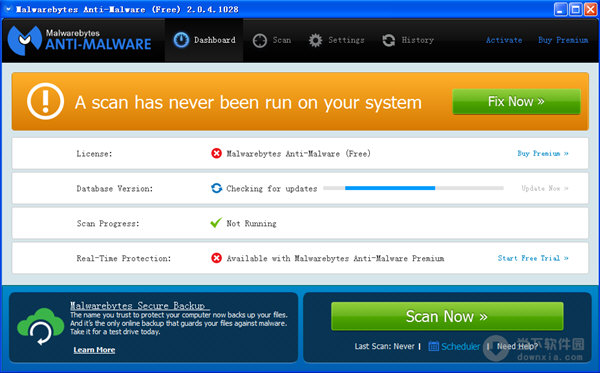Viewport: 600px width, 373px height.
Task: Click the 'Real-Time Protection:' label
Action: pyautogui.click(x=124, y=258)
